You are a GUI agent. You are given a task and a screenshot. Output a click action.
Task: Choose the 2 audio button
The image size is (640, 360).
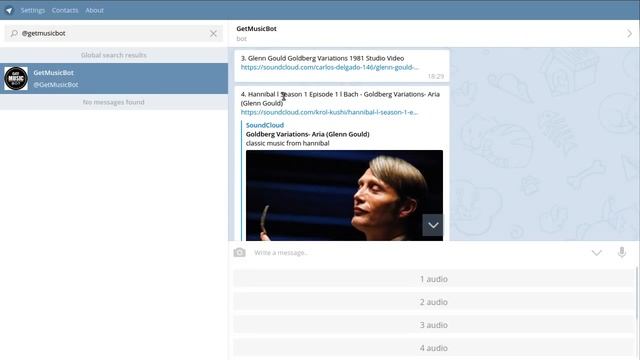point(433,302)
